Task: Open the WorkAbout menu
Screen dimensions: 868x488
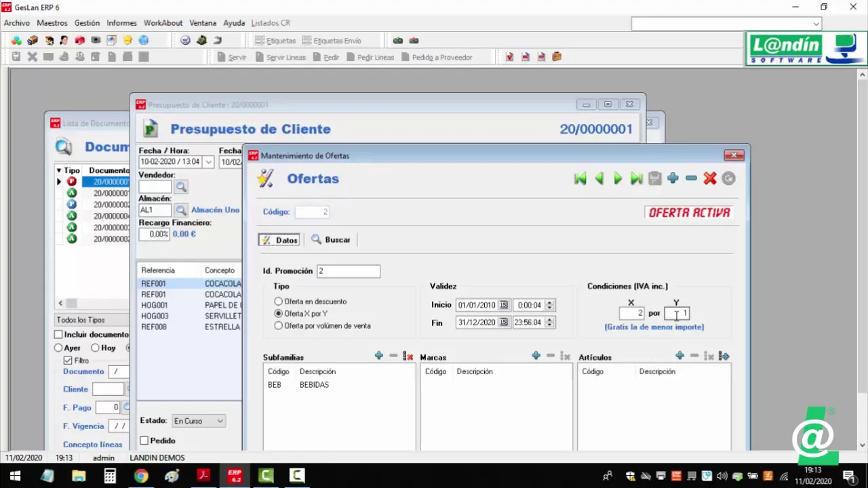Action: (x=163, y=22)
